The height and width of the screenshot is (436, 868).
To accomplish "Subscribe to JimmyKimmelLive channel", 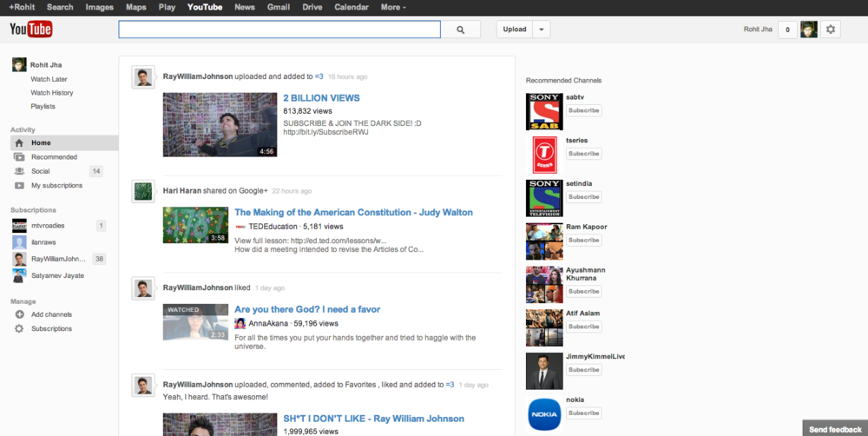I will [x=583, y=369].
